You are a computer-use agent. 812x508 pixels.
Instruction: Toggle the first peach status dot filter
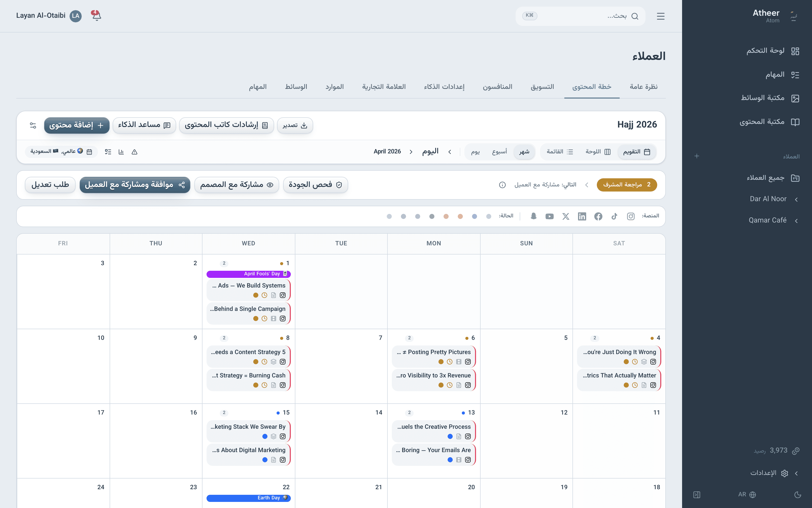(460, 216)
